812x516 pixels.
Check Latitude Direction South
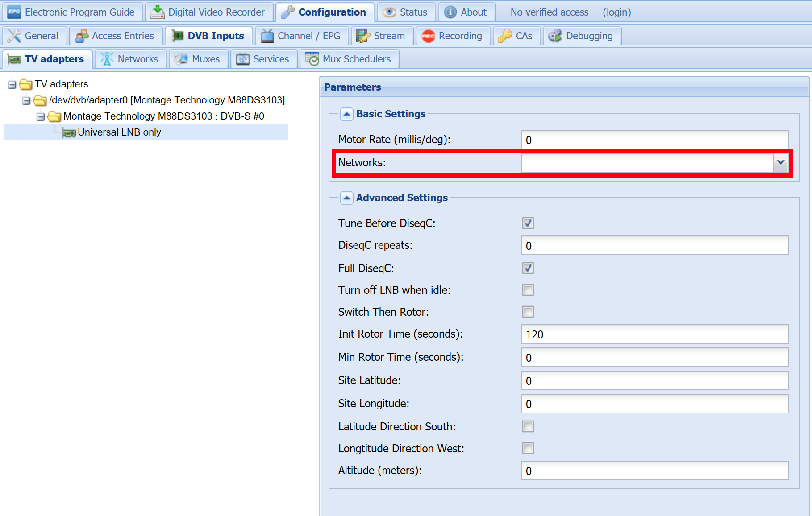click(528, 426)
